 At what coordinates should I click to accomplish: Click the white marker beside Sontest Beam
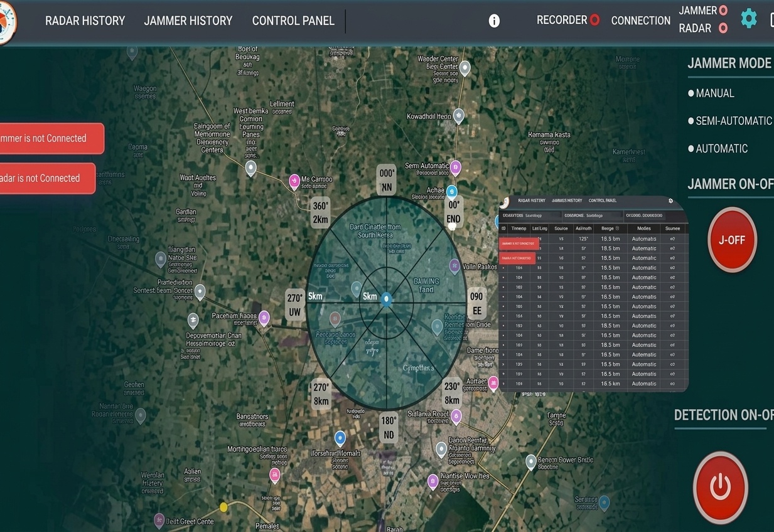pyautogui.click(x=200, y=292)
